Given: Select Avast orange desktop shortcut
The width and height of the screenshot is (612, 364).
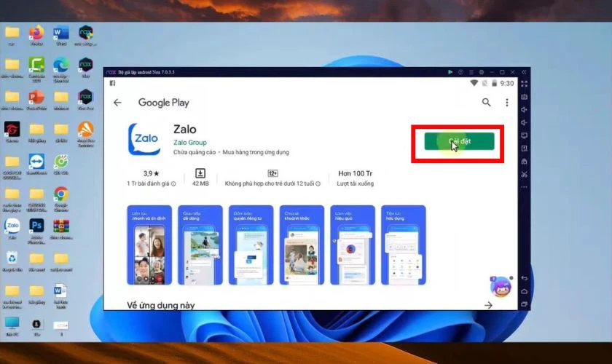Looking at the screenshot, I should tap(85, 134).
